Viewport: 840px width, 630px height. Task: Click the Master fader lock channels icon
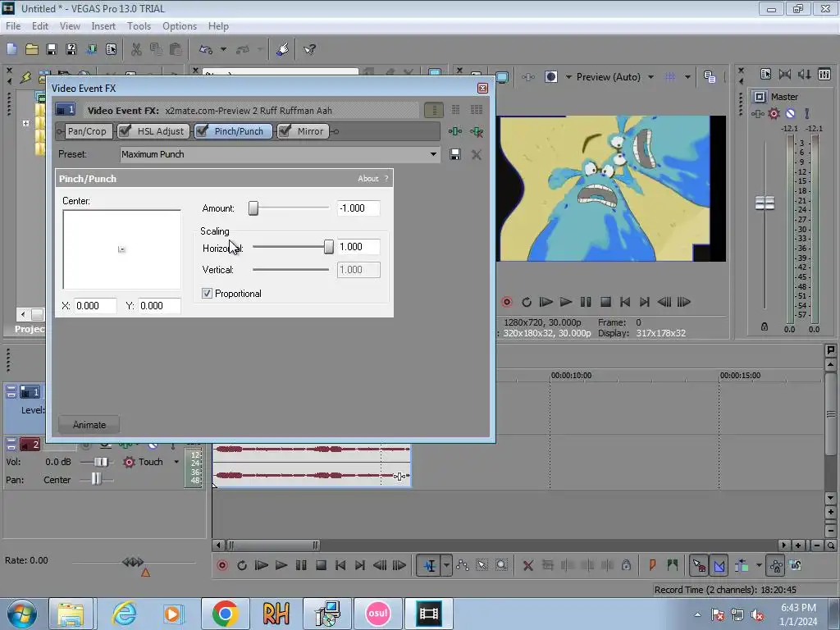point(765,326)
